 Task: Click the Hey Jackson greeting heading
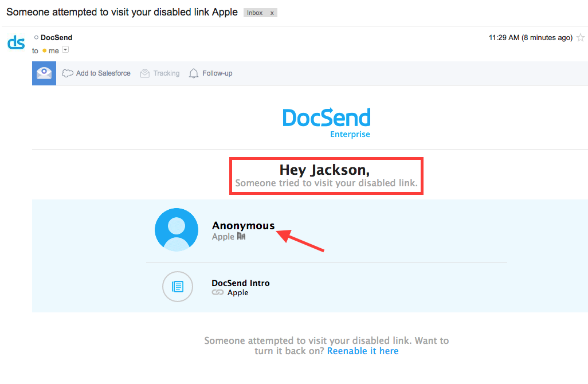[325, 170]
